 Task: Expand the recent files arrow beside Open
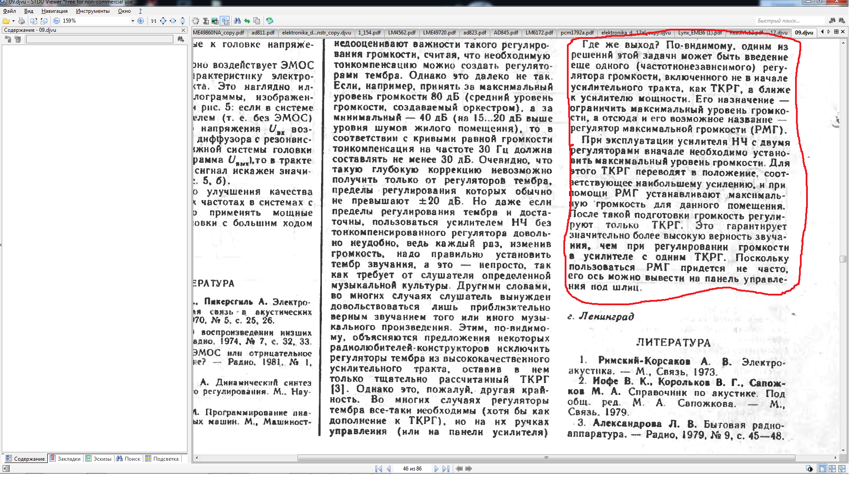click(13, 21)
